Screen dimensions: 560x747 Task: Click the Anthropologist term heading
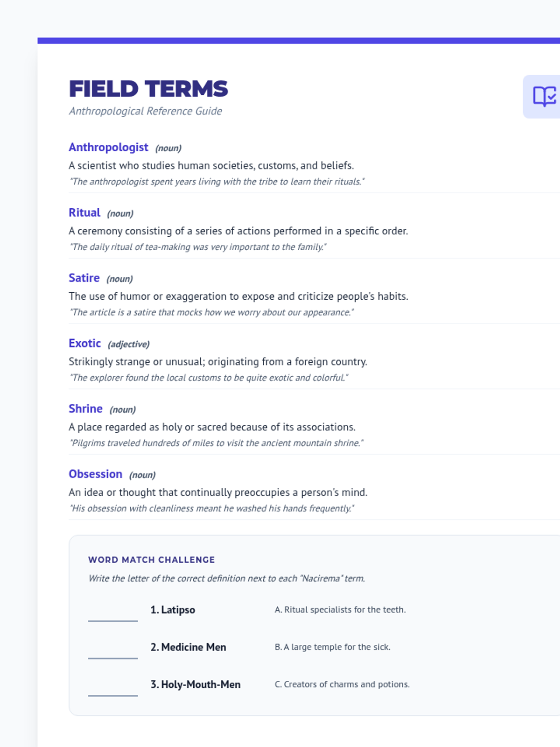tap(108, 148)
